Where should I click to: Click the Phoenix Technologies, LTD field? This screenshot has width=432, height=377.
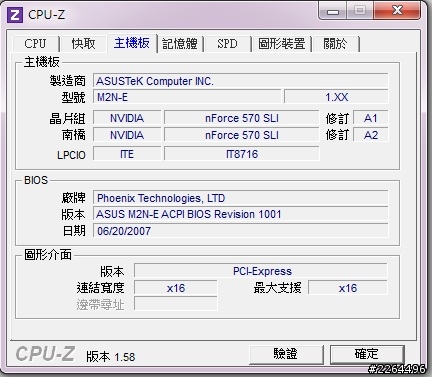pyautogui.click(x=240, y=198)
